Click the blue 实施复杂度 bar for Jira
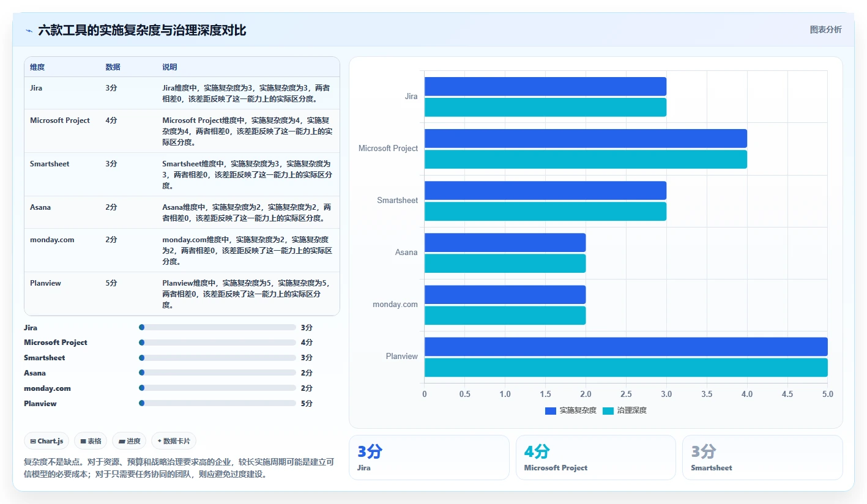Image resolution: width=867 pixels, height=504 pixels. [545, 86]
